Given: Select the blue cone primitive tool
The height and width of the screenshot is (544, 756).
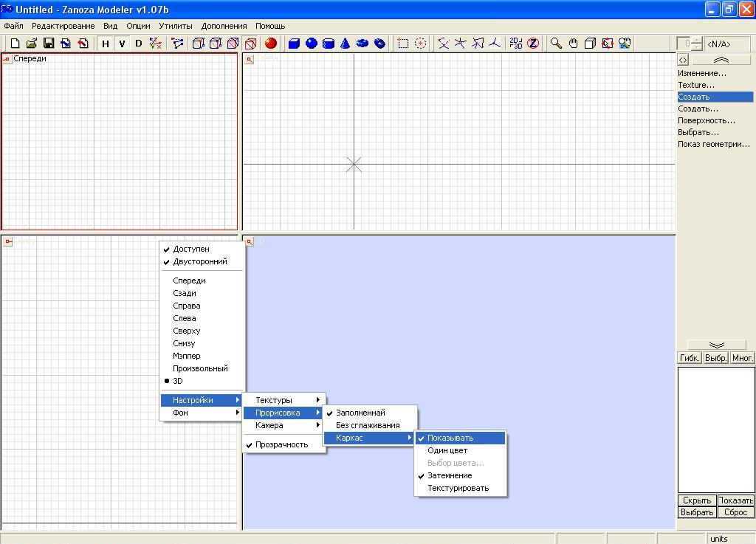Looking at the screenshot, I should pos(345,44).
